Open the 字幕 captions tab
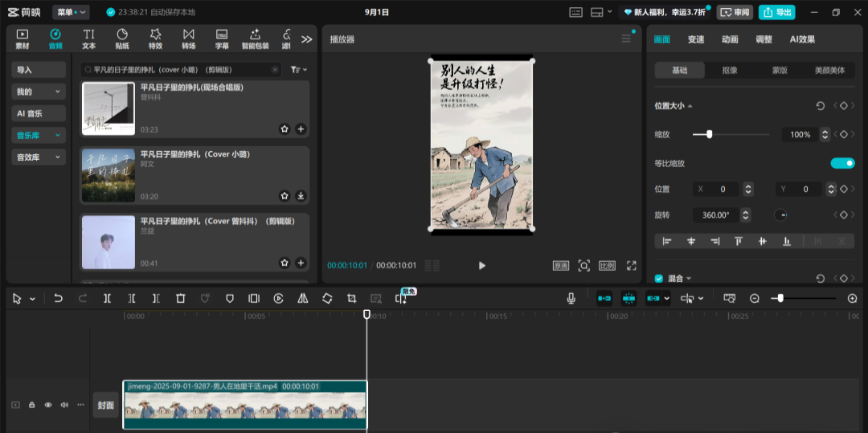 tap(222, 39)
